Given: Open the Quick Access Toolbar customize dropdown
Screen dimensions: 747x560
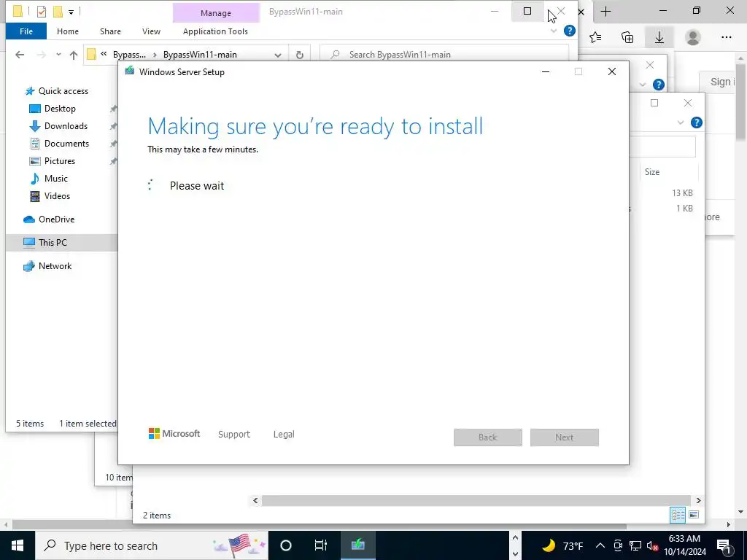Looking at the screenshot, I should click(71, 12).
